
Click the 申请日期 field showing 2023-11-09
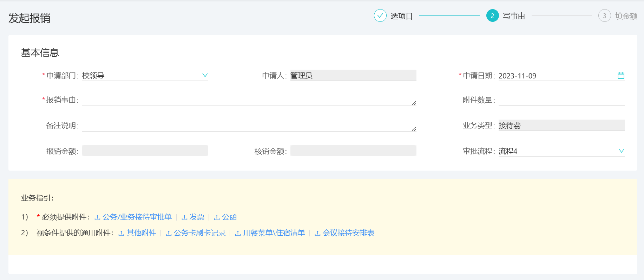click(561, 76)
